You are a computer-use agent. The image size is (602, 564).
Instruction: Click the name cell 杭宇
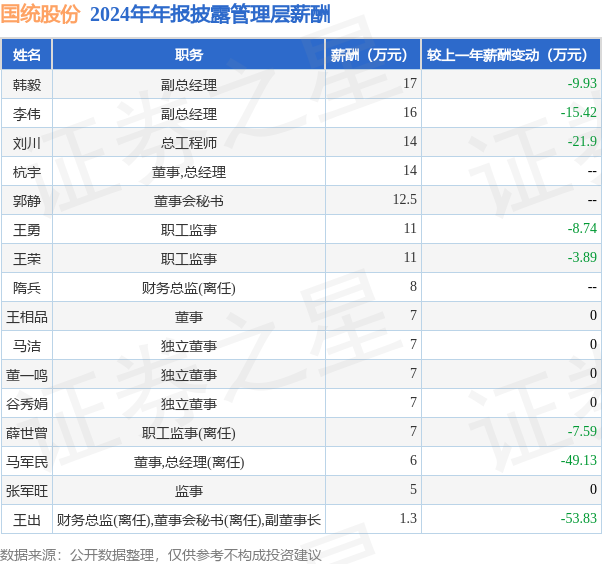tap(26, 172)
